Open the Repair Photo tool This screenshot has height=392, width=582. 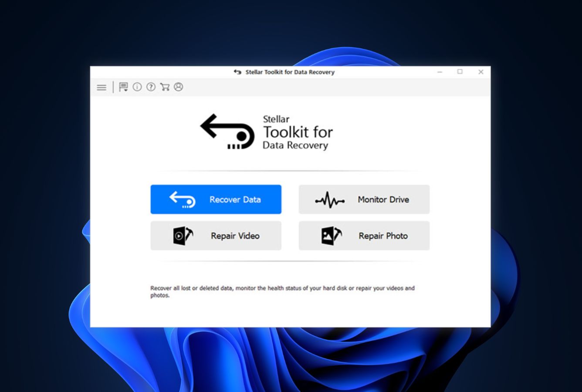point(364,236)
